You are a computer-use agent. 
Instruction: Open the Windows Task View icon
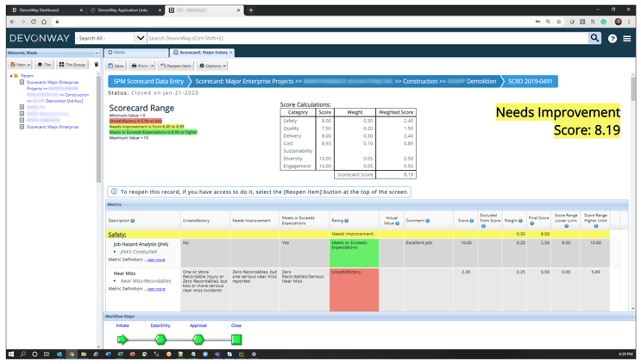tap(47, 355)
